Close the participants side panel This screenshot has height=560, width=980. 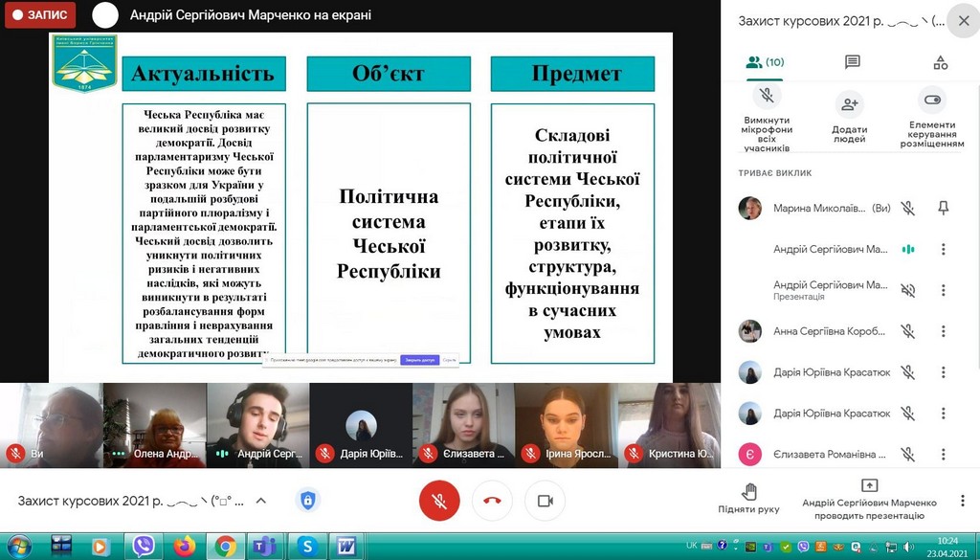click(x=962, y=20)
